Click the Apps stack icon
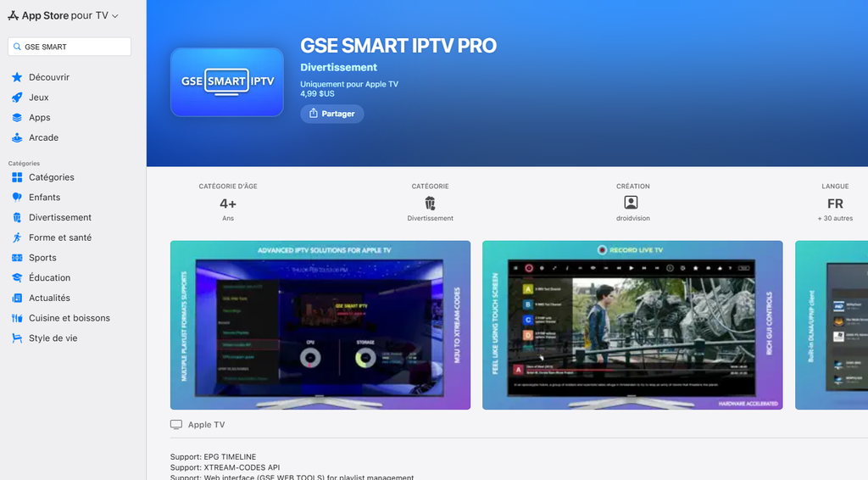The image size is (868, 480). [17, 117]
